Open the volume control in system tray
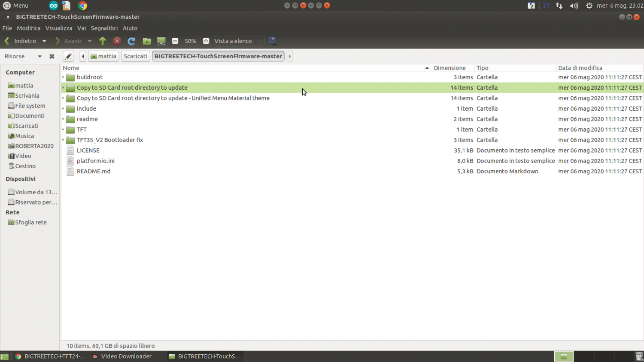This screenshot has width=644, height=362. click(x=574, y=6)
